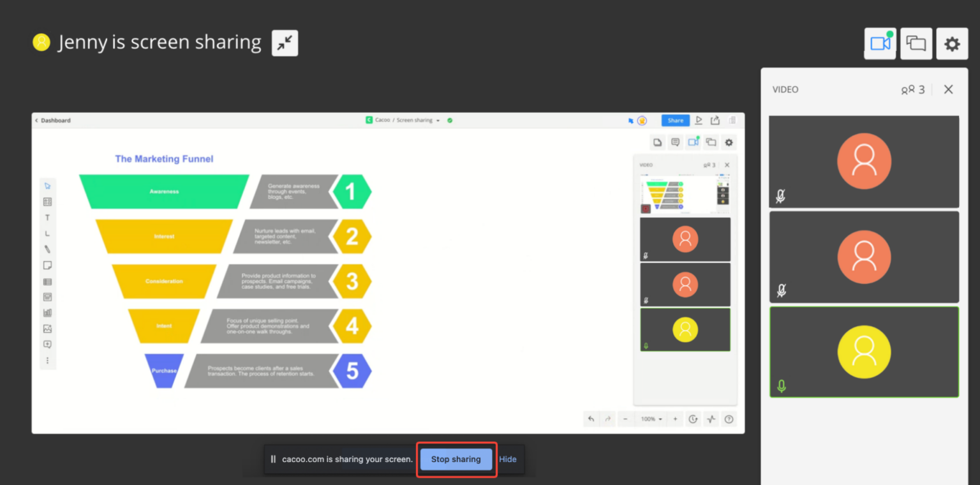Click the Table tool in the sidebar
980x485 pixels.
tap(47, 281)
